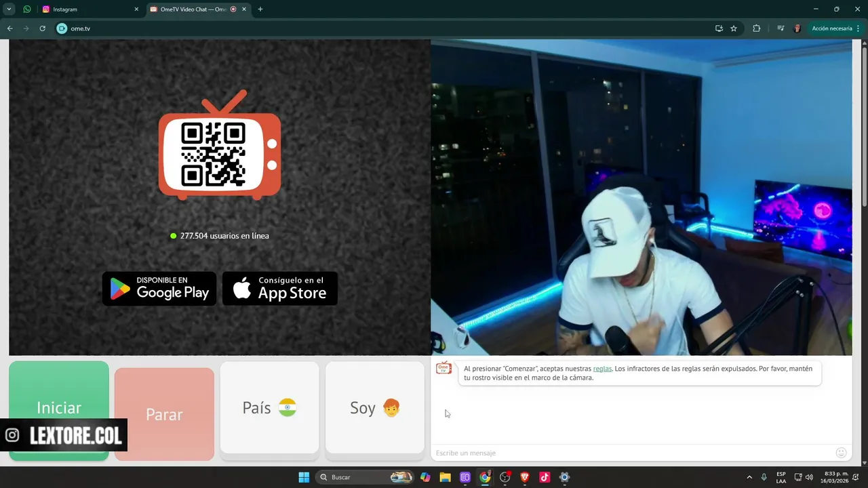
Task: Open the Settings gear on the taskbar
Action: (x=564, y=477)
